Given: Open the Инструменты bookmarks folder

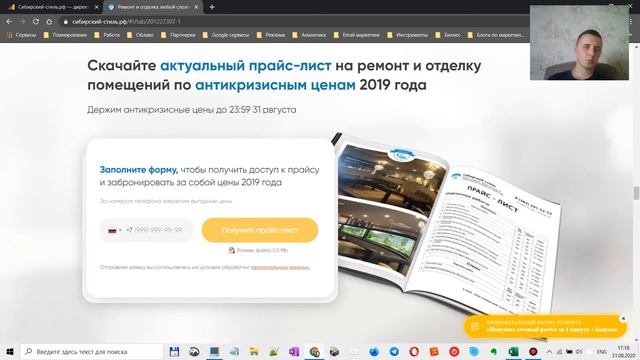Looking at the screenshot, I should click(x=407, y=35).
